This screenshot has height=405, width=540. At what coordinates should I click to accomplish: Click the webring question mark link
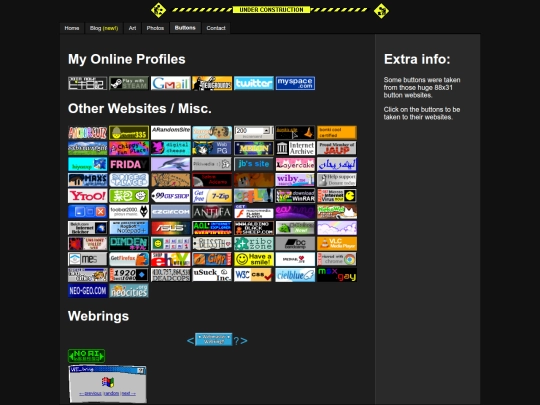point(236,341)
